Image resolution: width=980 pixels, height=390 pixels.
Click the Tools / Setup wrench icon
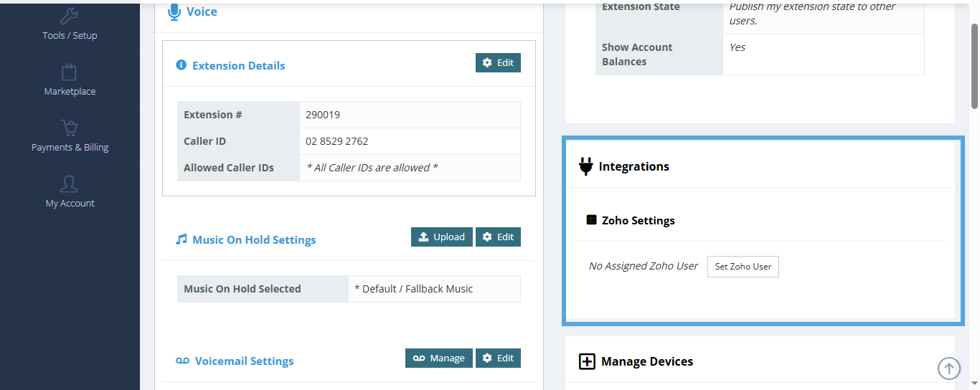70,16
